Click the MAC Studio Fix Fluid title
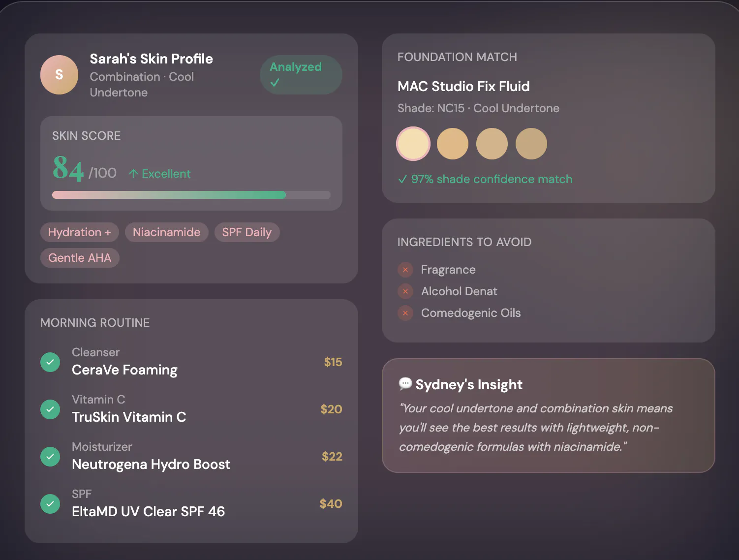 (x=463, y=87)
